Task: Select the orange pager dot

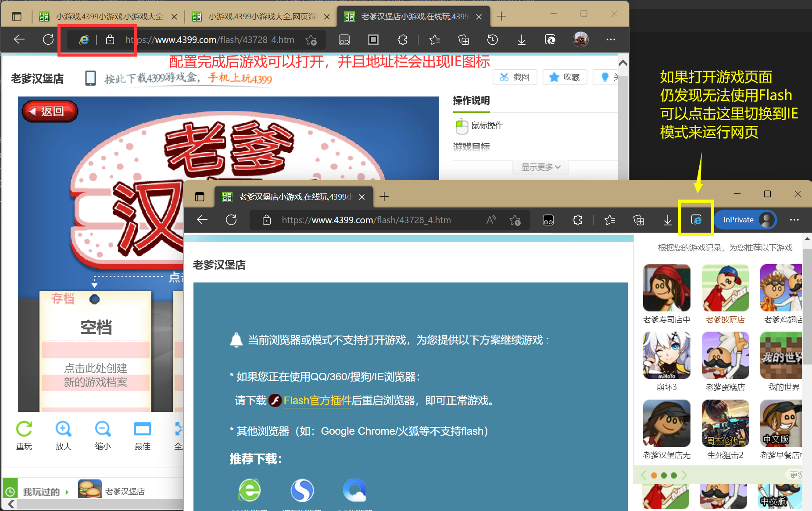Action: click(x=654, y=475)
